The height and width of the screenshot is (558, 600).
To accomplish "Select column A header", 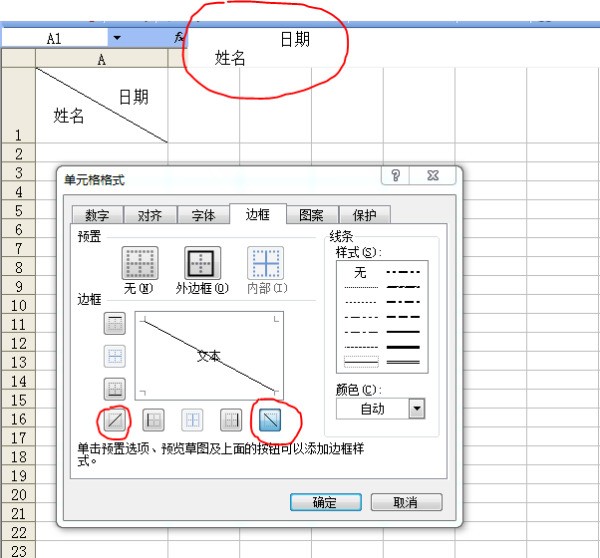I will tap(101, 59).
